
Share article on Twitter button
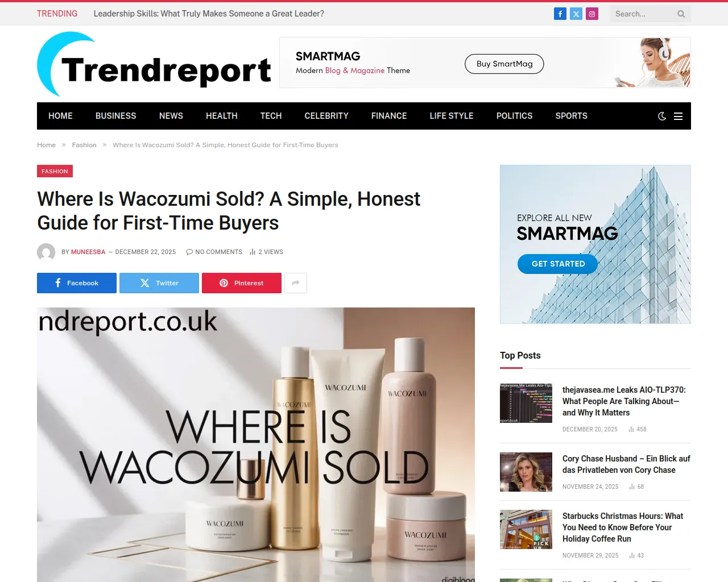159,283
